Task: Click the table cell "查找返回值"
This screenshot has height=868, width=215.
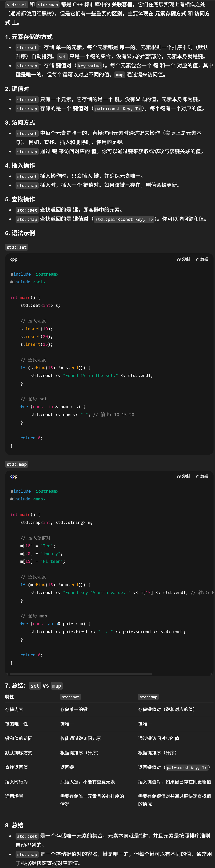Action: [17, 767]
